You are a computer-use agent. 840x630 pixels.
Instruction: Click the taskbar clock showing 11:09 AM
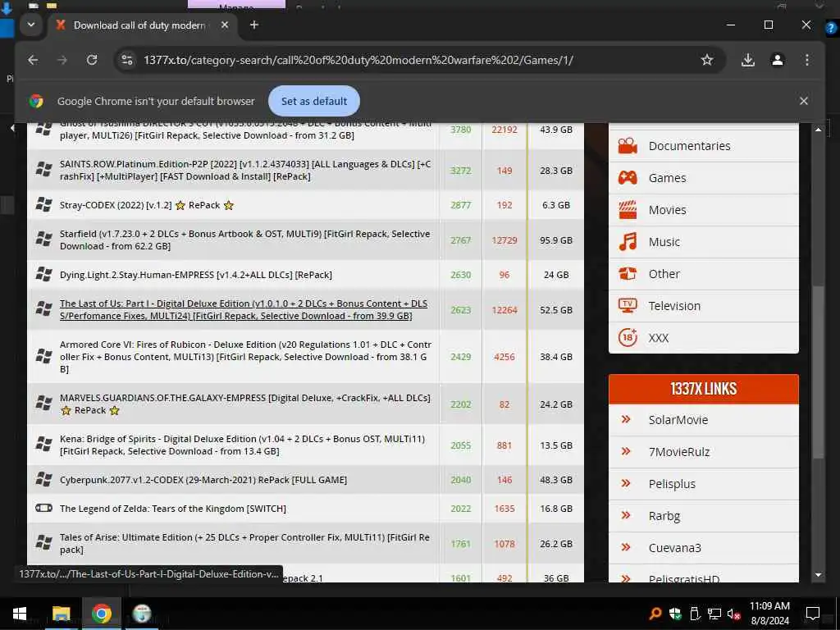[769, 614]
